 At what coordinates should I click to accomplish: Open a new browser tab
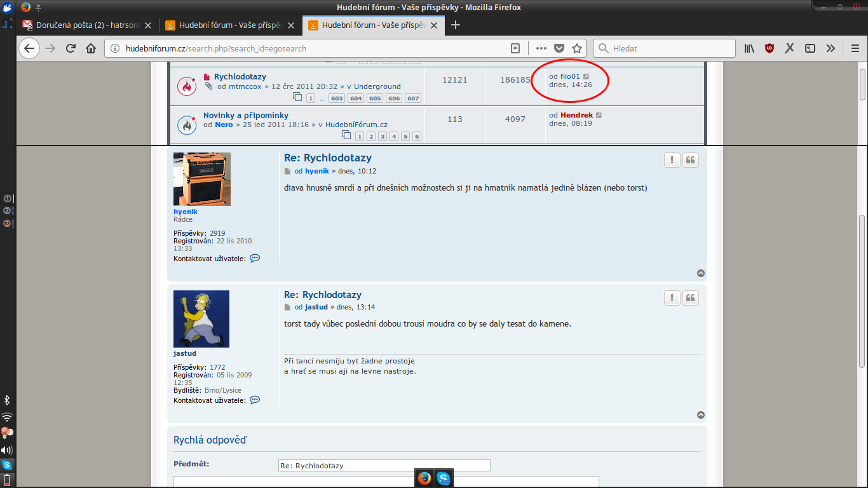pos(456,25)
